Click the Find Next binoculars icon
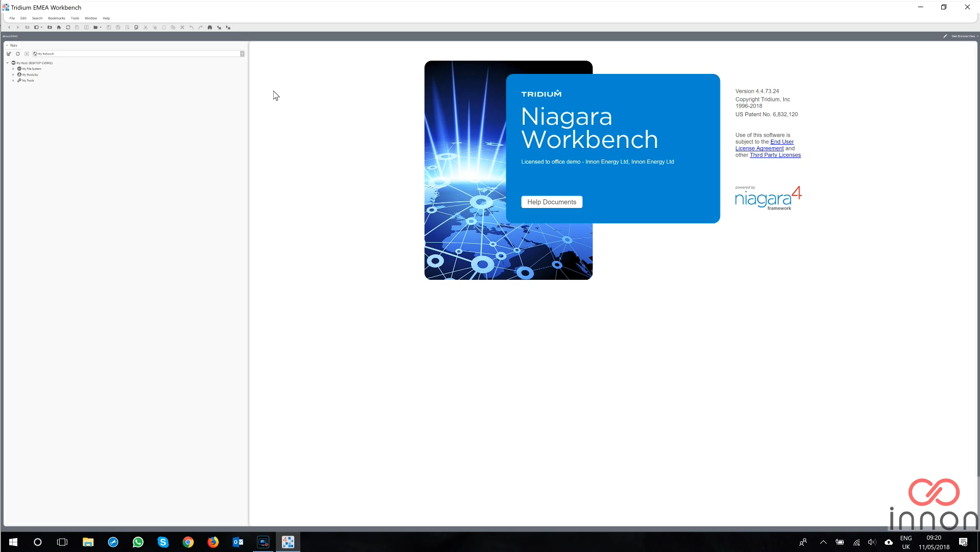This screenshot has width=980, height=552. pos(228,28)
